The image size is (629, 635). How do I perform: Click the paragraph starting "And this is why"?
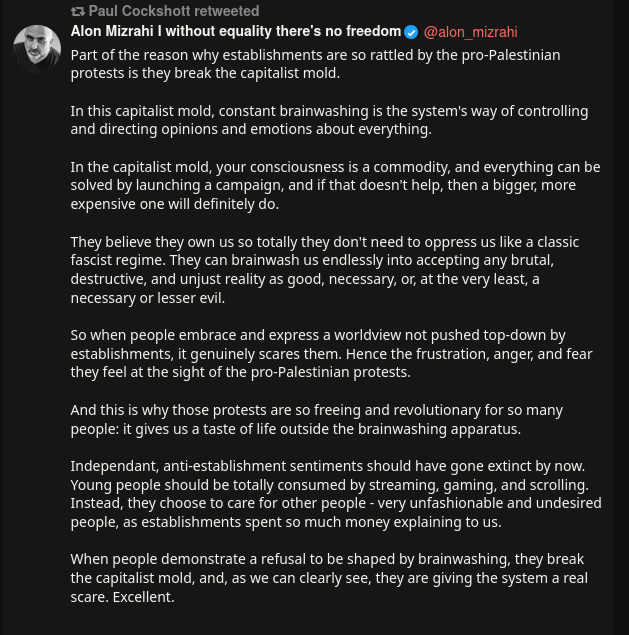[x=317, y=419]
